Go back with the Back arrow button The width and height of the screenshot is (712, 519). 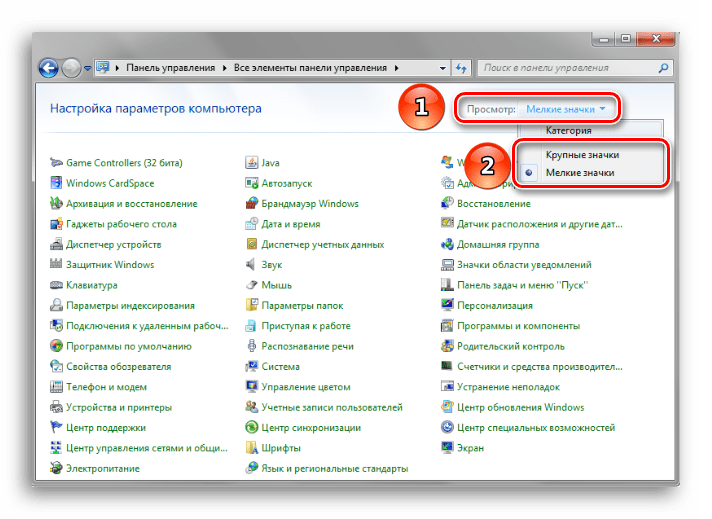tap(48, 69)
